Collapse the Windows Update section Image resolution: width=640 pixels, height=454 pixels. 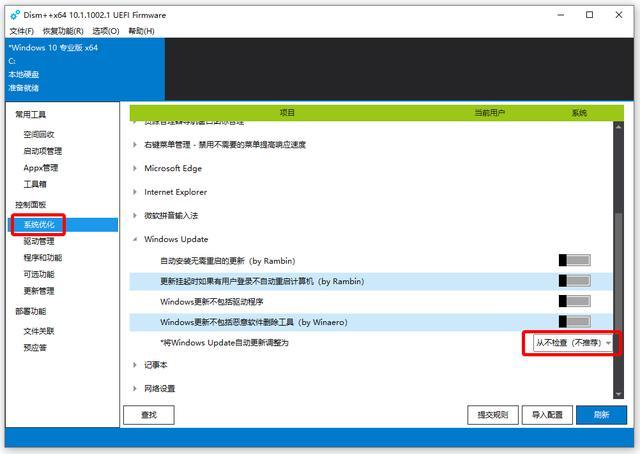135,239
